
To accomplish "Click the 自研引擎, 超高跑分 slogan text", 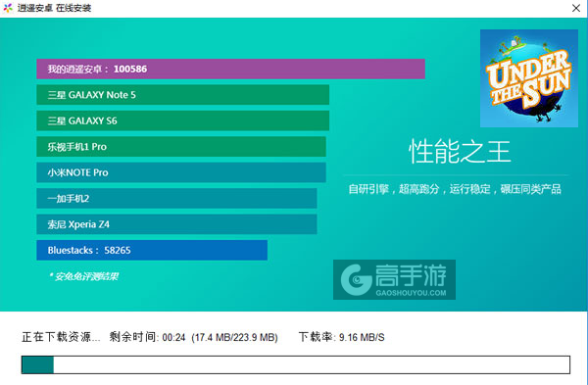I will coord(455,189).
